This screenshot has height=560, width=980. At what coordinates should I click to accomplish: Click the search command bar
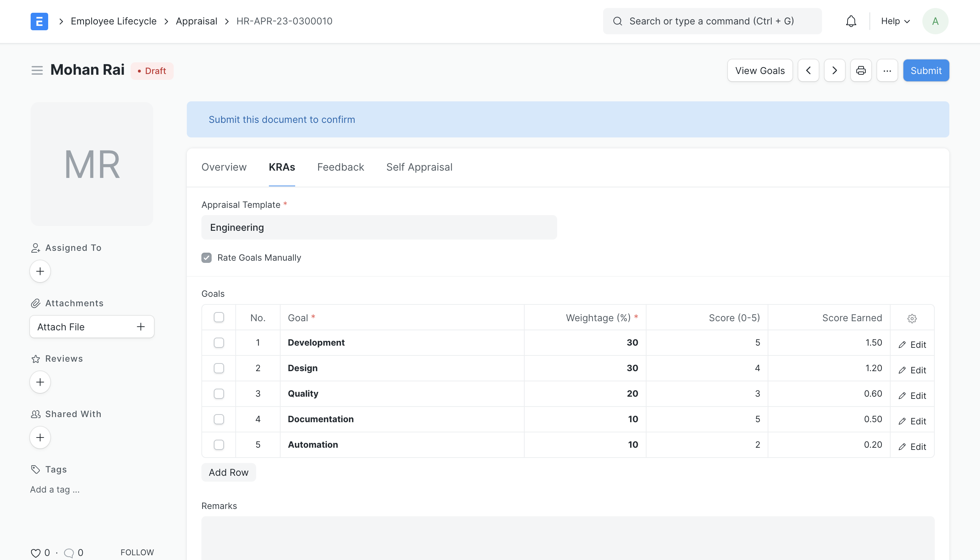[x=712, y=21]
